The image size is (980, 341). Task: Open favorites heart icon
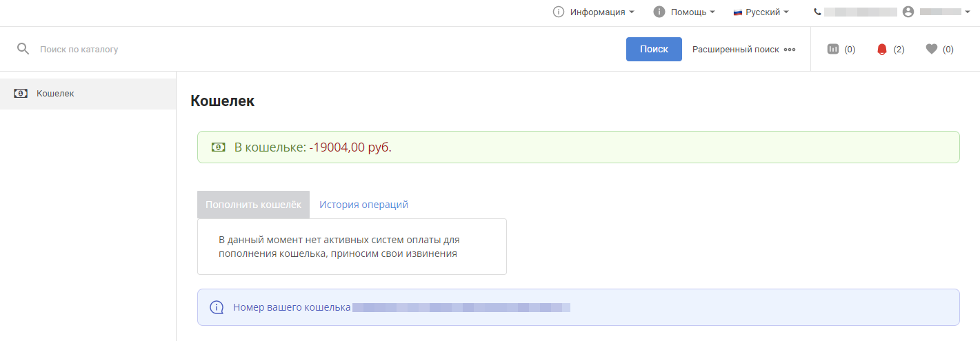pos(932,49)
